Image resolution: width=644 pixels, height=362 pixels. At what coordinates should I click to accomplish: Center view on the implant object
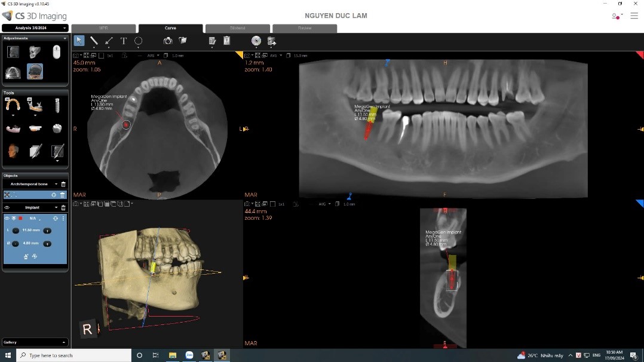pyautogui.click(x=55, y=219)
